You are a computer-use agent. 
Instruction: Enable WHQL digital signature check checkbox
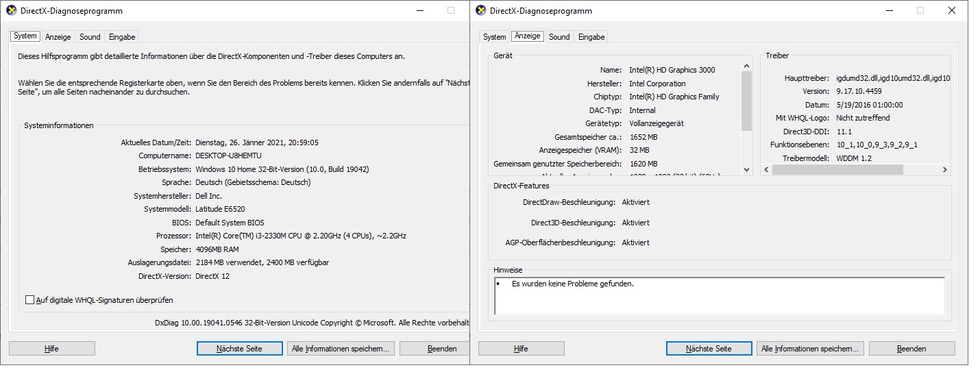coord(29,300)
